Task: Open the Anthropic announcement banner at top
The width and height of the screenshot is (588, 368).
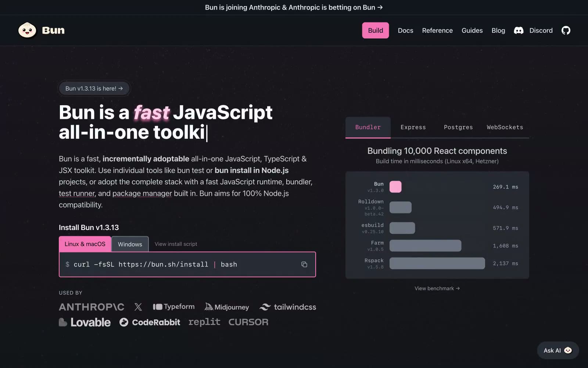Action: (x=294, y=7)
